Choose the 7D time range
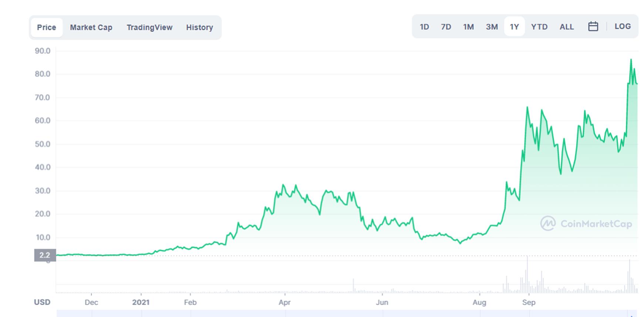Screen dimensions: 644x317 pyautogui.click(x=446, y=27)
